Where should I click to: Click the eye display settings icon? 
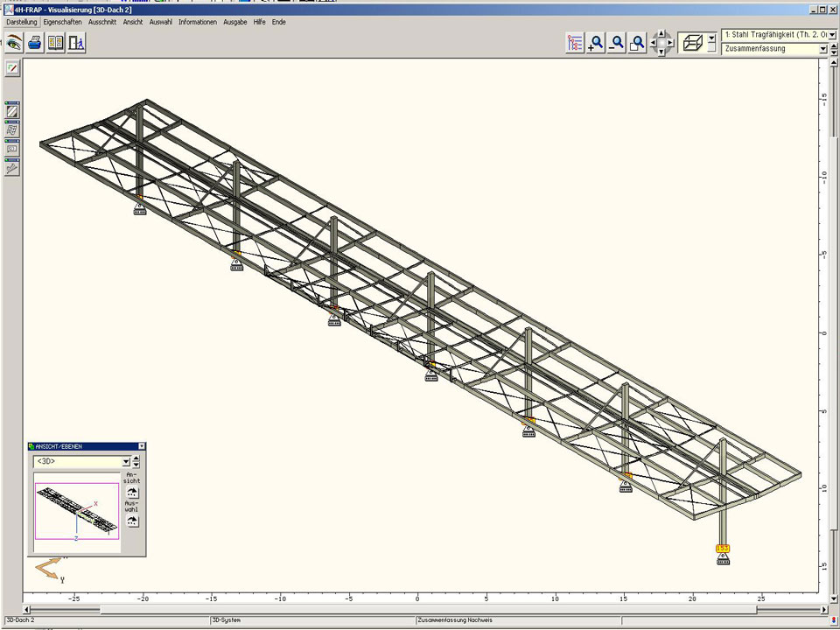(14, 42)
